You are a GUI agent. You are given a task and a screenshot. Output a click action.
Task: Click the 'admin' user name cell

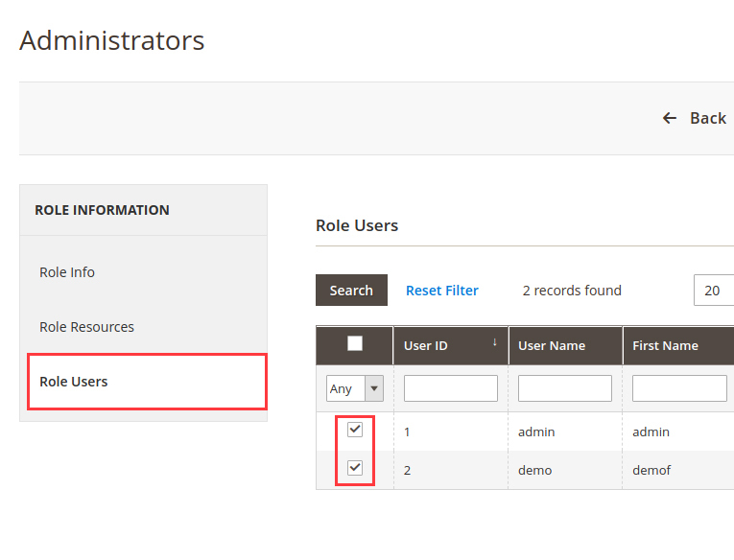[536, 432]
